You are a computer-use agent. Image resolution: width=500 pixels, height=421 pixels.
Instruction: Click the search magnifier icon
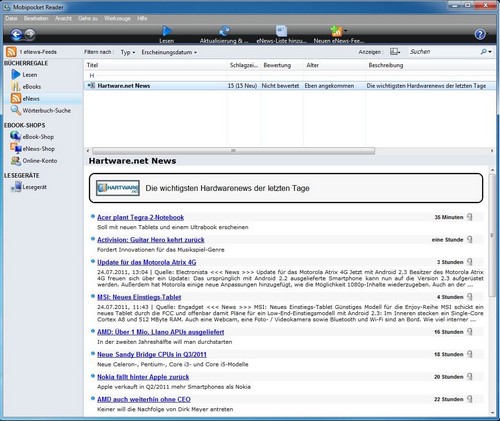tap(484, 52)
